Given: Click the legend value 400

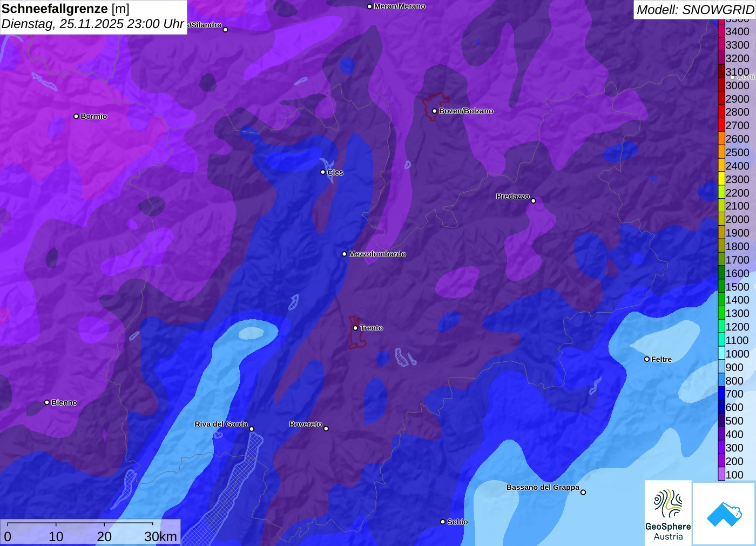Looking at the screenshot, I should pyautogui.click(x=734, y=434).
